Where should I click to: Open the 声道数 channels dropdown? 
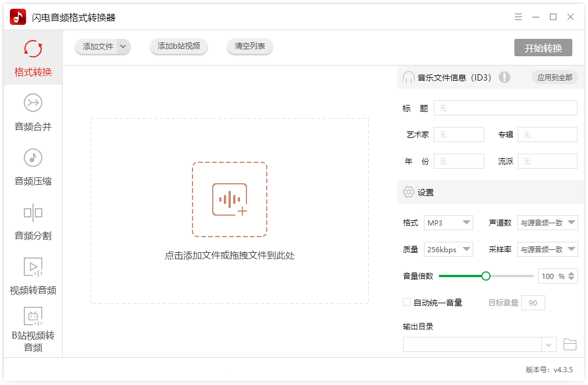tap(547, 222)
